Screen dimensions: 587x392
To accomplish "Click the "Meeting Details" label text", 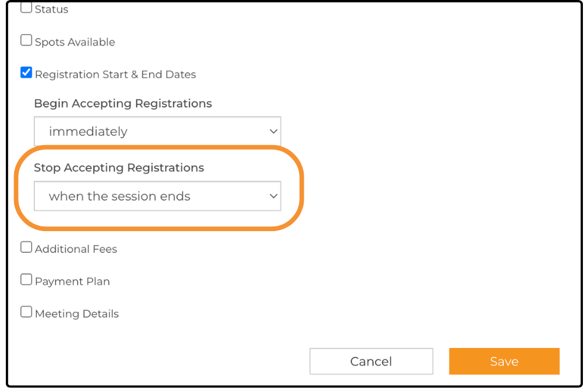I will tap(77, 314).
